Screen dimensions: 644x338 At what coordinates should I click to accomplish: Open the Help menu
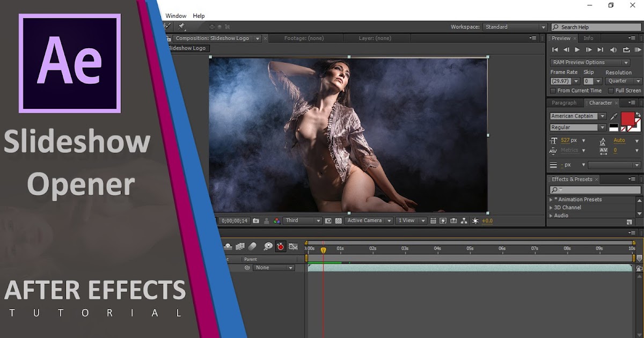[199, 16]
